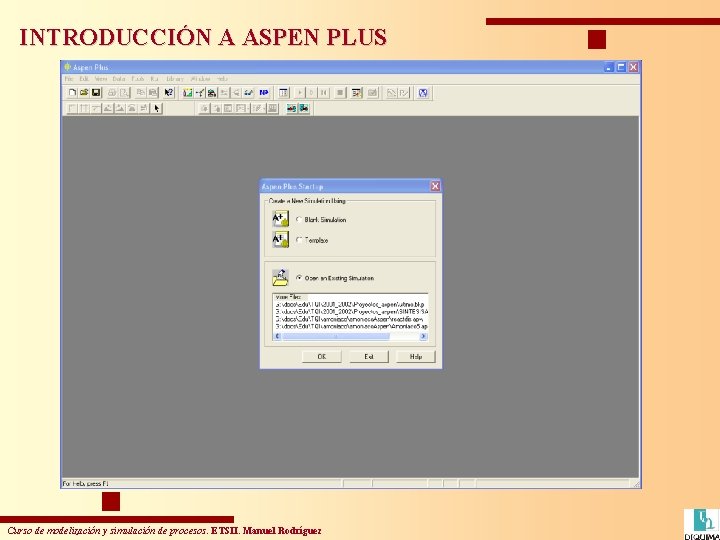Viewport: 720px width, 540px height.
Task: Click the Print Preview magnifier icon
Action: (x=125, y=93)
